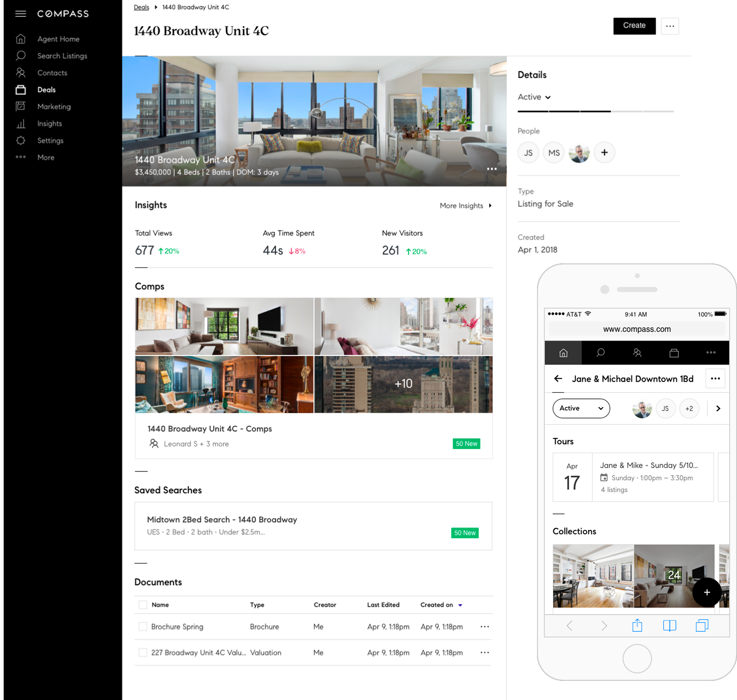The image size is (737, 700).
Task: Click the Compass logo in sidebar
Action: [x=63, y=14]
